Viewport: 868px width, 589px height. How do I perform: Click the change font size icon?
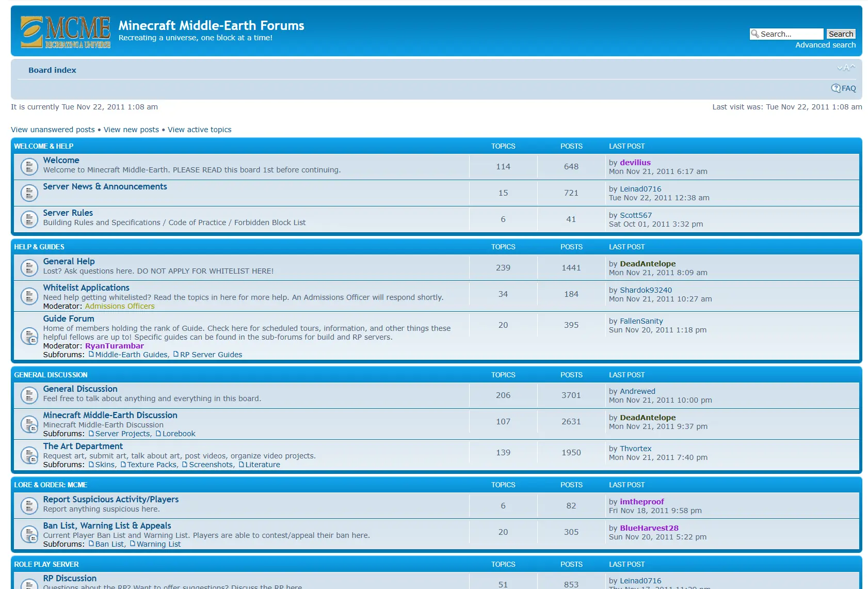[846, 68]
